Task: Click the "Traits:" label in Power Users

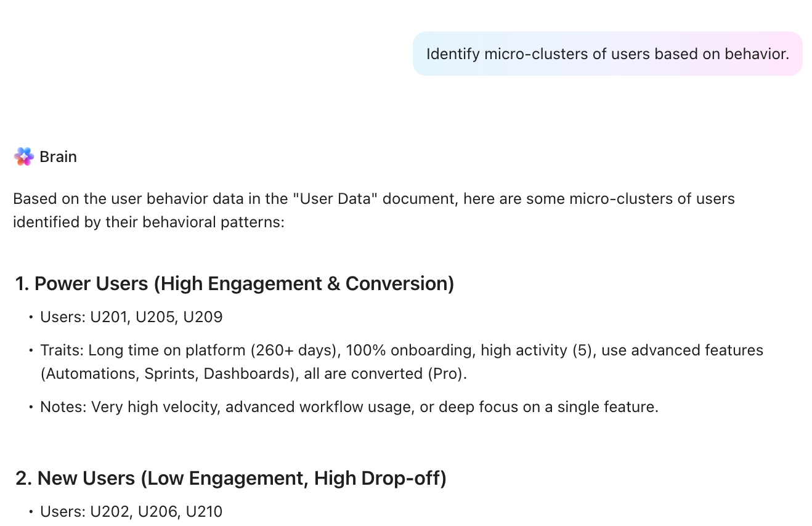Action: 62,350
